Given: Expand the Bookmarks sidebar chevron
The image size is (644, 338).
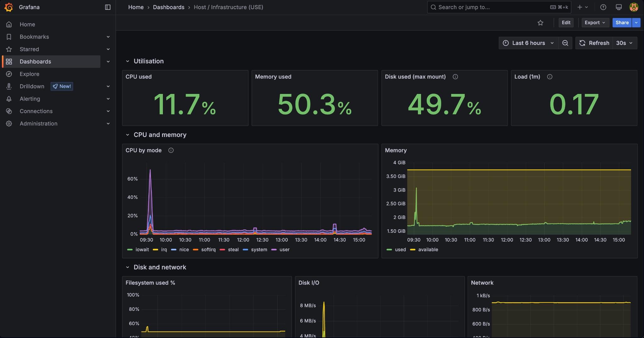Looking at the screenshot, I should point(108,37).
